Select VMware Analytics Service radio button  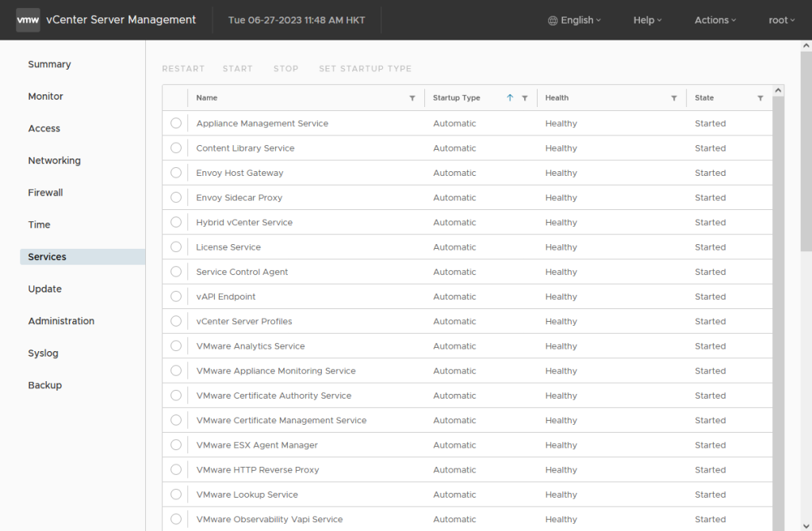pos(176,346)
